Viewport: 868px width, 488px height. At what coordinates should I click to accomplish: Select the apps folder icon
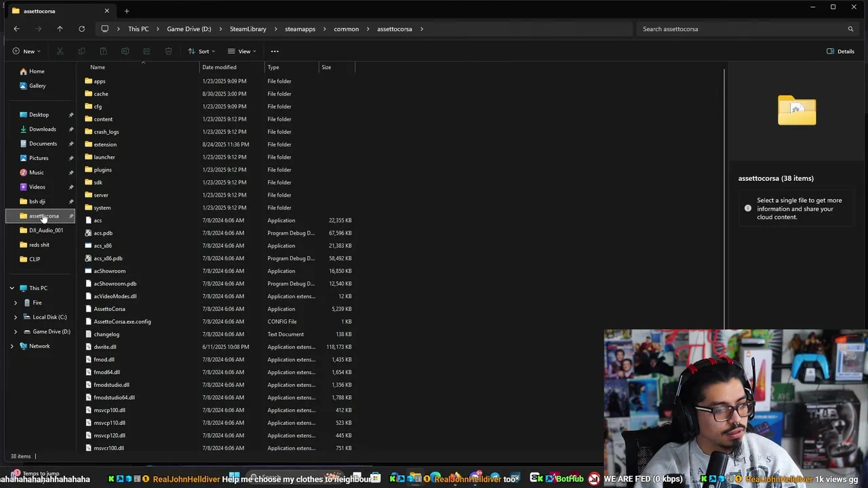pos(89,81)
